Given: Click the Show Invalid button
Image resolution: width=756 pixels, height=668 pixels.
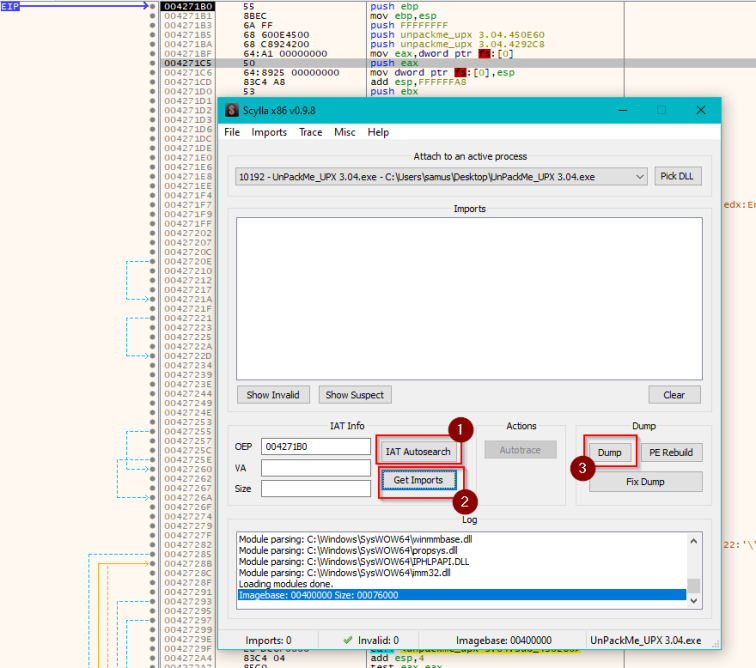Looking at the screenshot, I should click(273, 395).
